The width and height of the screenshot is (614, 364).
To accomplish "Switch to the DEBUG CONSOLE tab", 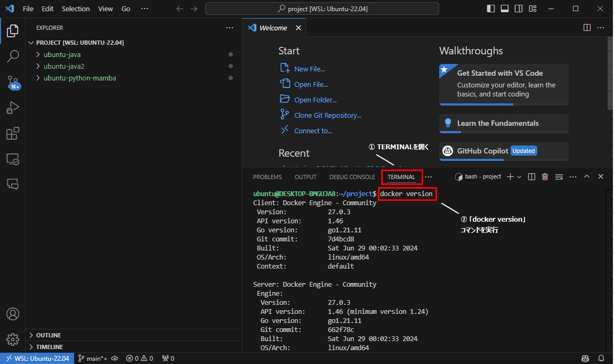I will pos(352,177).
